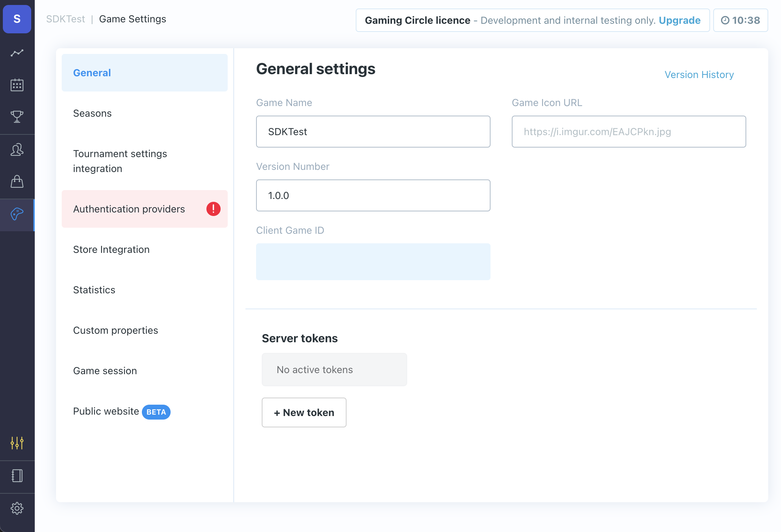Viewport: 781px width, 532px height.
Task: Click the Game Name input field
Action: tap(373, 131)
